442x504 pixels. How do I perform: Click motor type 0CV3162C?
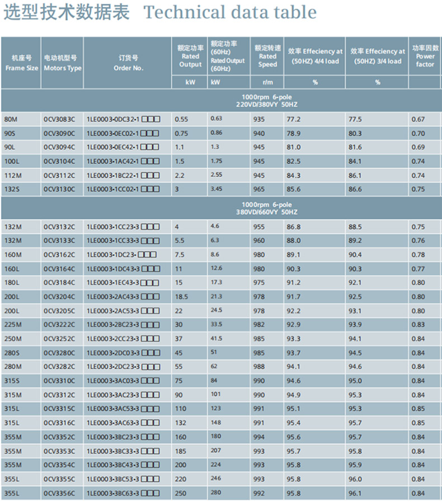pyautogui.click(x=59, y=255)
